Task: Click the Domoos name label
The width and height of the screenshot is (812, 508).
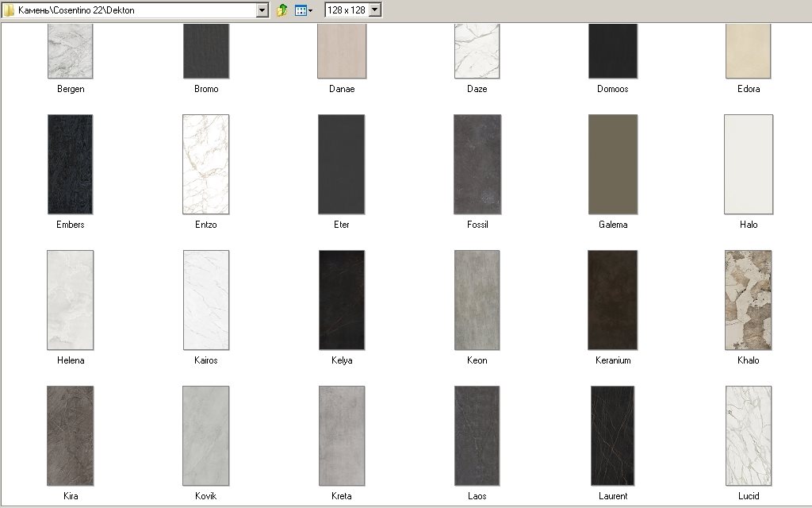Action: click(x=613, y=89)
